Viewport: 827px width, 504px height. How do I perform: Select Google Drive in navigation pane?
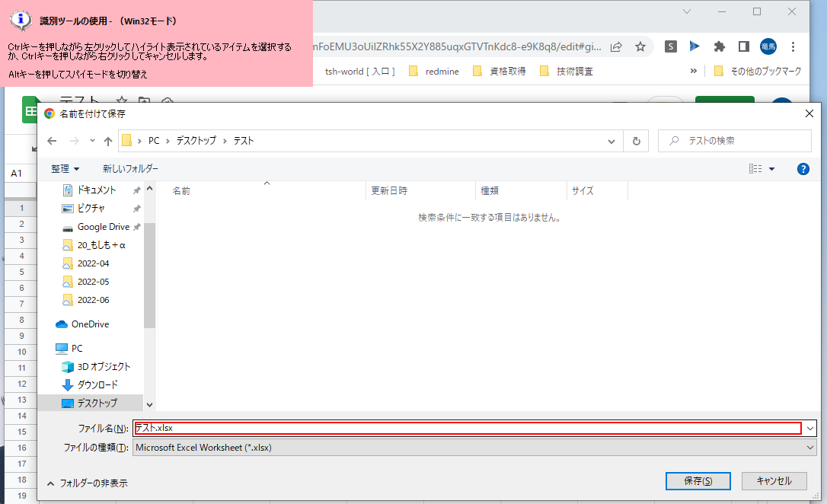(104, 227)
